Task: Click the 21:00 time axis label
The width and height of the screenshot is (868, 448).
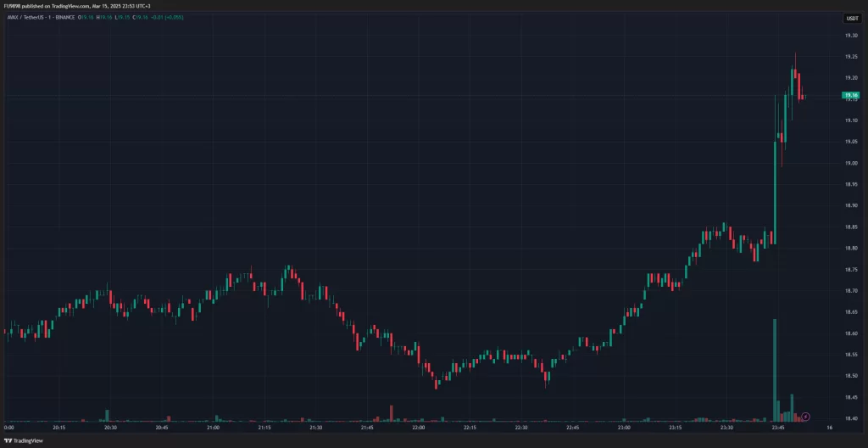Action: point(213,428)
